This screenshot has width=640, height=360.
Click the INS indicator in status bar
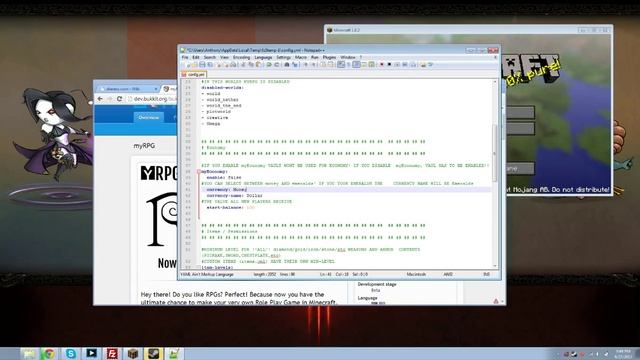487,274
